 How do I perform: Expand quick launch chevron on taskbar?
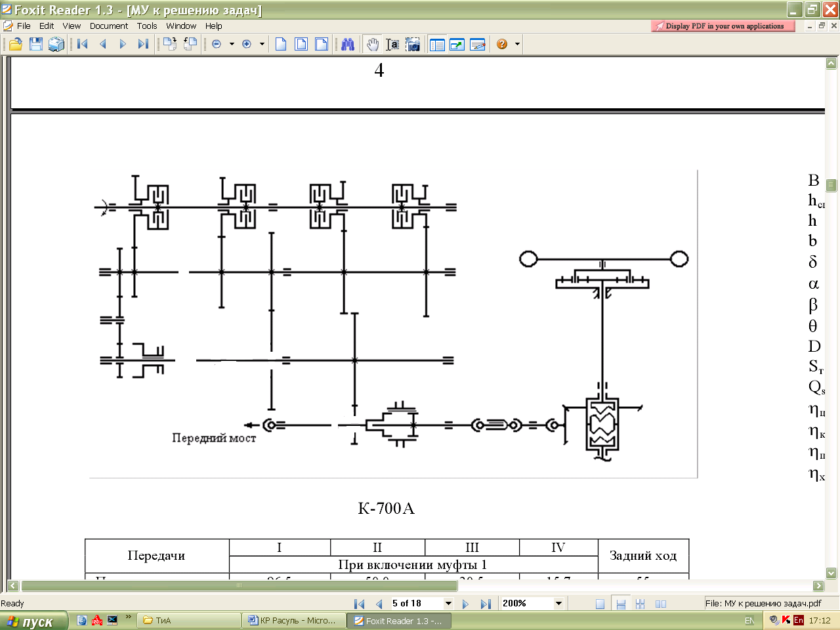129,618
